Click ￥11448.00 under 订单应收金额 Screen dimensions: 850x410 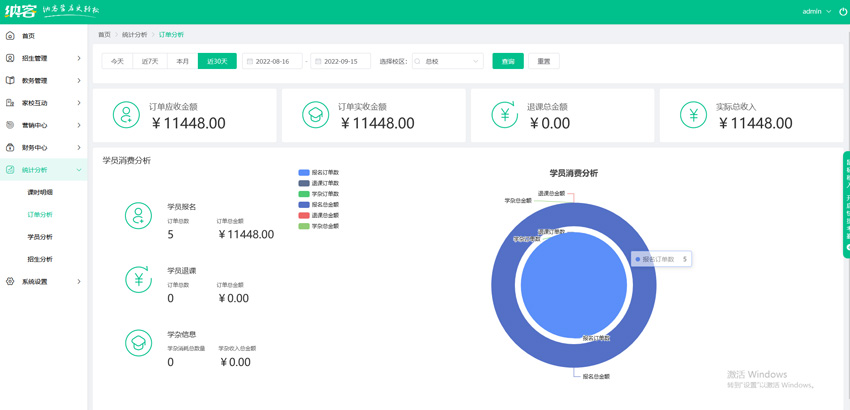(188, 124)
